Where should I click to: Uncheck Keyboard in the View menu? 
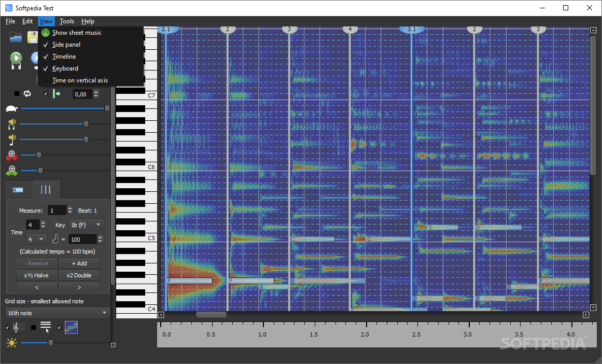[x=65, y=68]
